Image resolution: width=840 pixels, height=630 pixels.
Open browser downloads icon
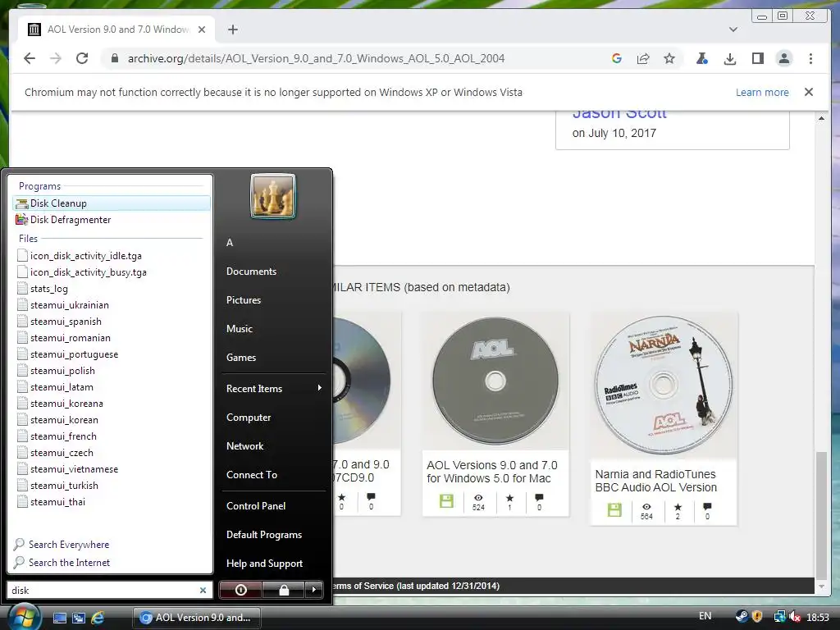click(729, 58)
